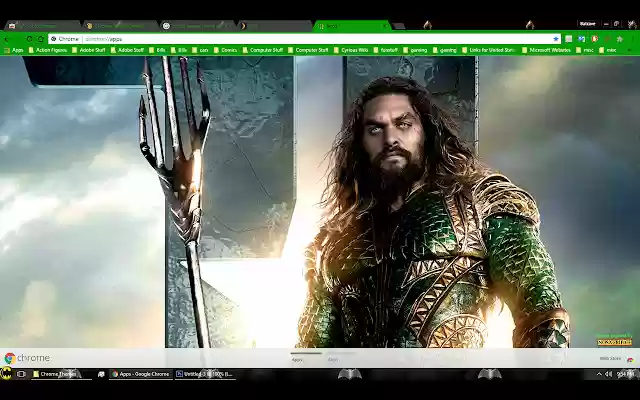The height and width of the screenshot is (400, 640).
Task: Close the active Apps tab
Action: 384,26
